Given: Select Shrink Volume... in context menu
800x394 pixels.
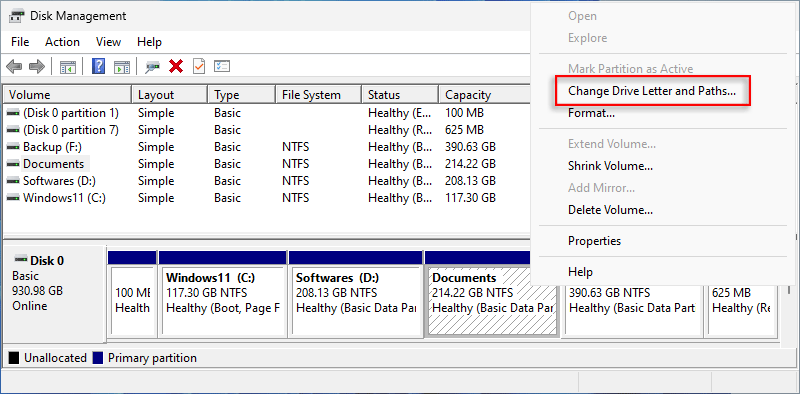Looking at the screenshot, I should [x=610, y=166].
